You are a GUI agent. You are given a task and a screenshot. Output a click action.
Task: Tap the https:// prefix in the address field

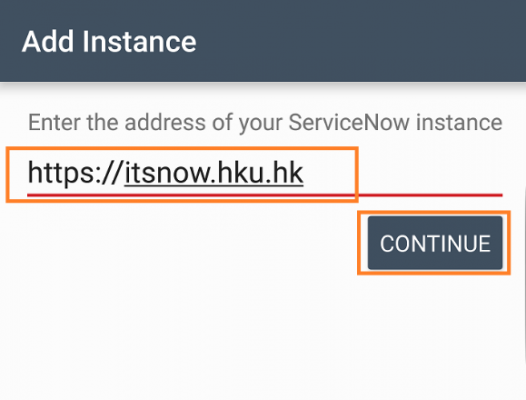tap(74, 173)
